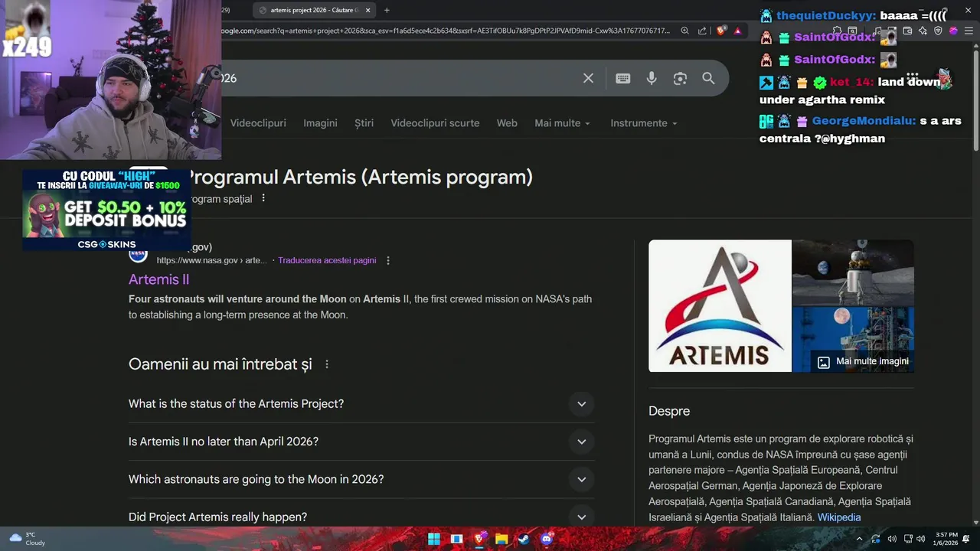The width and height of the screenshot is (980, 551).
Task: Click the Programul Artemis (Artemis program) heading
Action: 360,177
